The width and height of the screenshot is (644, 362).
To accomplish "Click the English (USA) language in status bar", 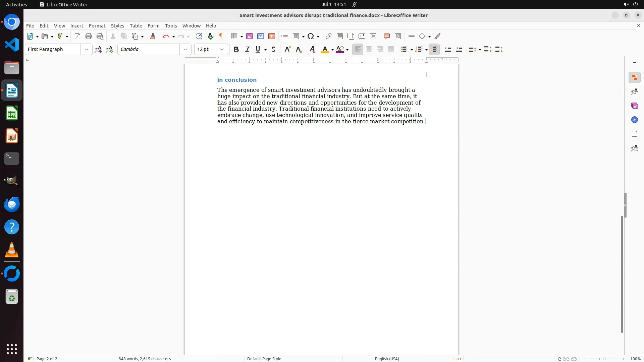I will [x=387, y=359].
